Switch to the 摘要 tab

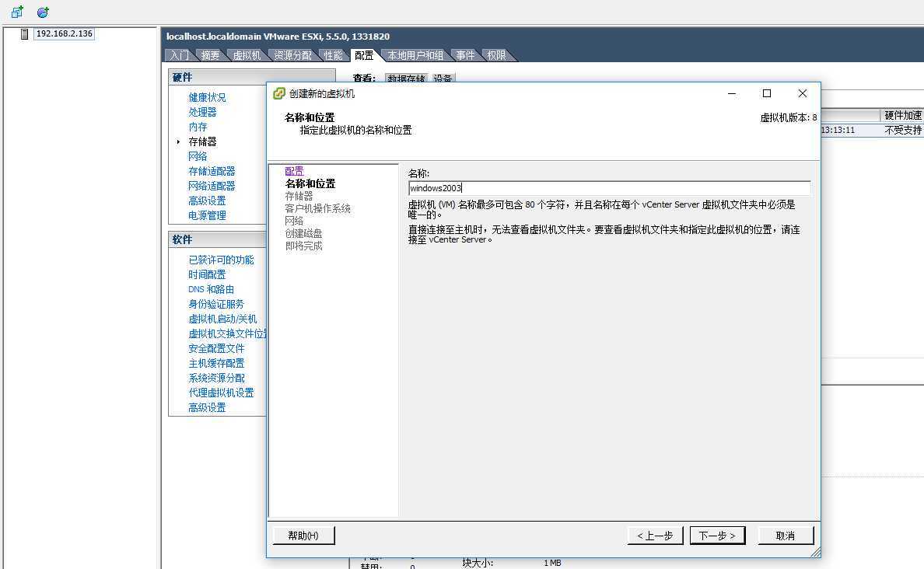[210, 55]
